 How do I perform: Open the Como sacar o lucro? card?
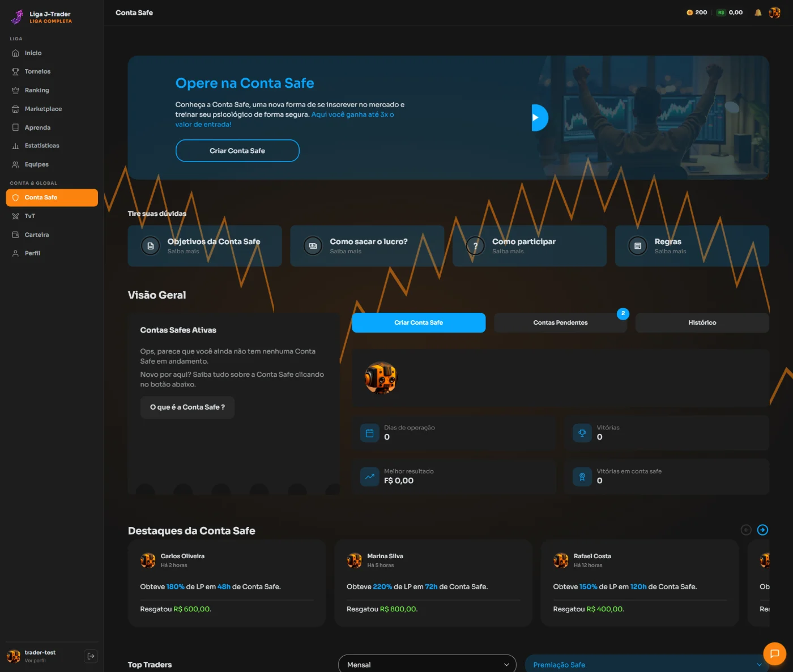(x=367, y=246)
